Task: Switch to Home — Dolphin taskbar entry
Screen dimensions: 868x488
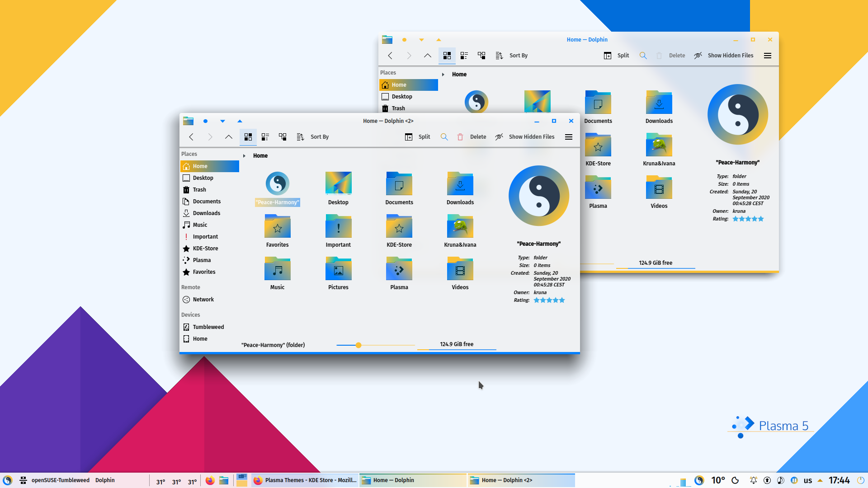Action: pos(413,480)
